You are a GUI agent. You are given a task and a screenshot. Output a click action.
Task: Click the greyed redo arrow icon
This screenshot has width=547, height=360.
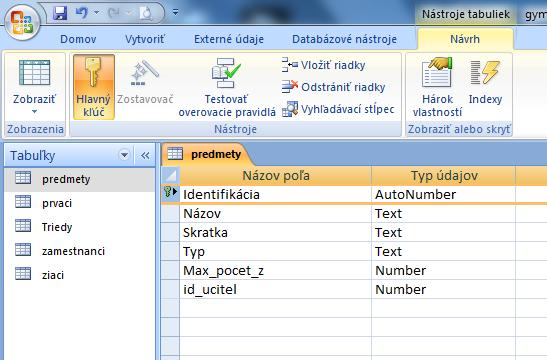[114, 13]
